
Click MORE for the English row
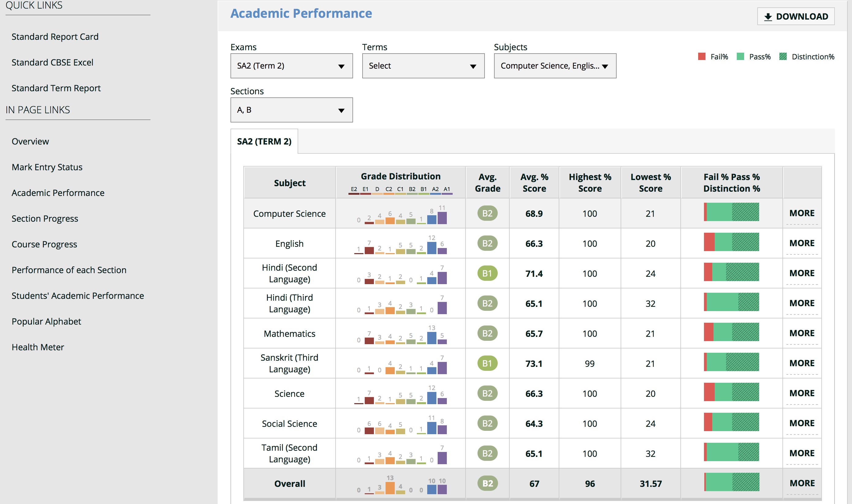pyautogui.click(x=802, y=243)
